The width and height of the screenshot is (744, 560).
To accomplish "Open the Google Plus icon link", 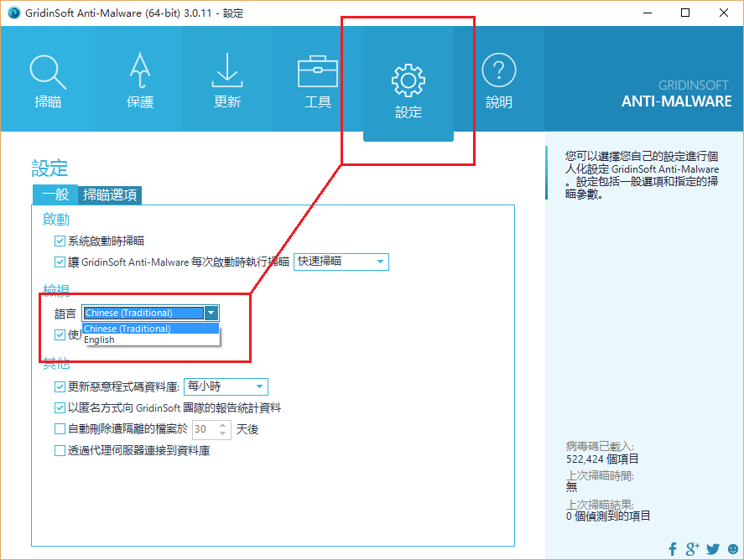I will pyautogui.click(x=692, y=549).
